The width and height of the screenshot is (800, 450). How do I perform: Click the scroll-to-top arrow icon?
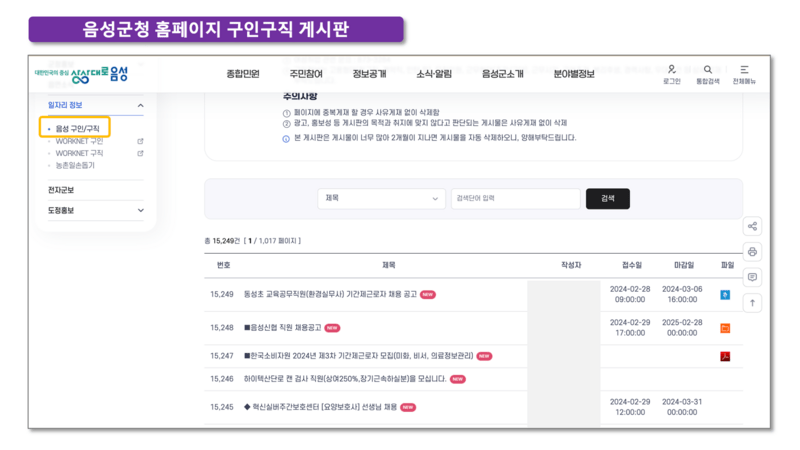[x=752, y=303]
